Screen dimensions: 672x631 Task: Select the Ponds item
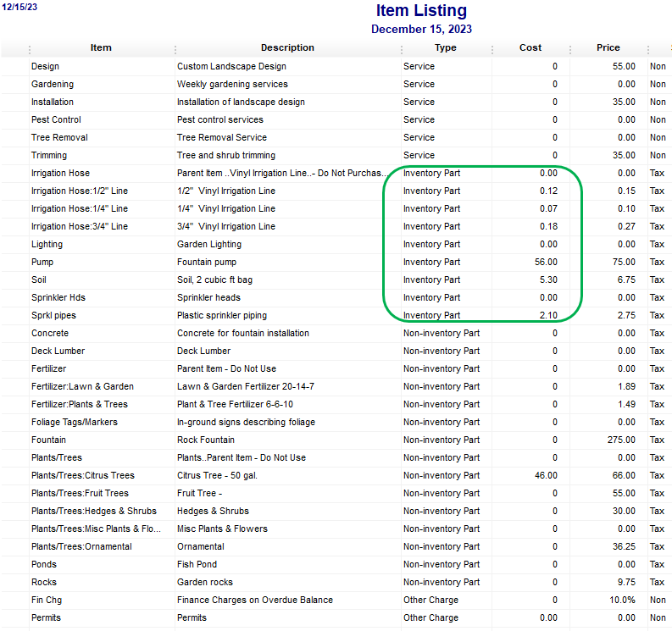44,564
